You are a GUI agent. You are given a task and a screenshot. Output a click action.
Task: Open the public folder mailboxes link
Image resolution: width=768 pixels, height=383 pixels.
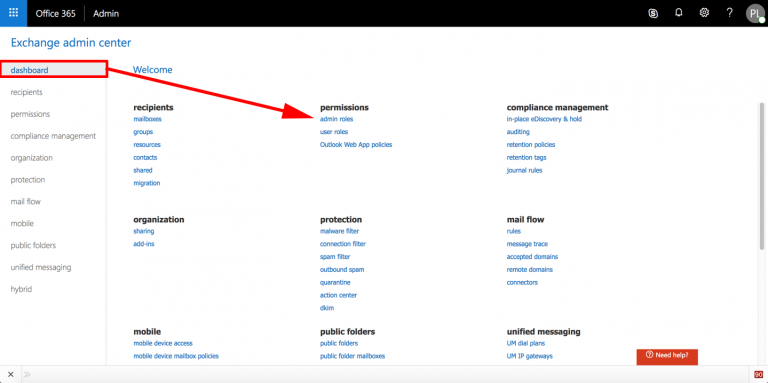click(353, 356)
